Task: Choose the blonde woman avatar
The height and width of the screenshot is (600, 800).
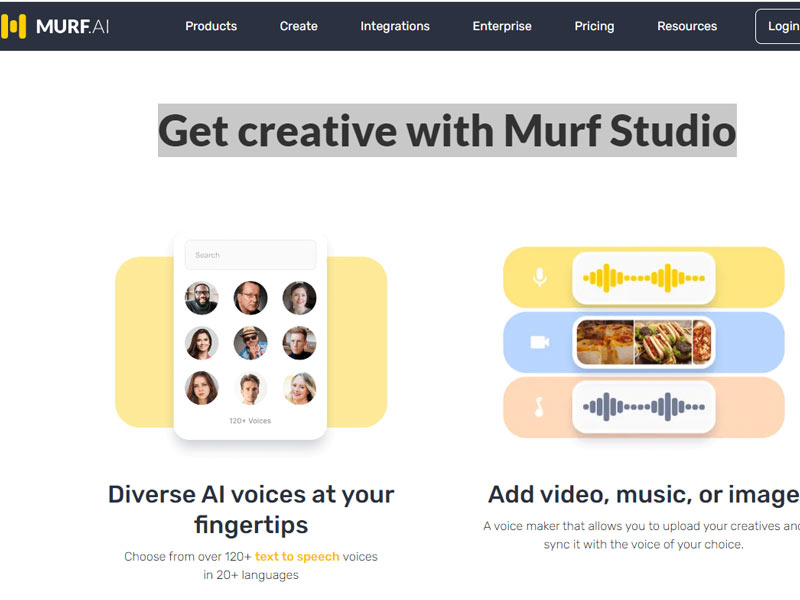Action: pyautogui.click(x=299, y=388)
